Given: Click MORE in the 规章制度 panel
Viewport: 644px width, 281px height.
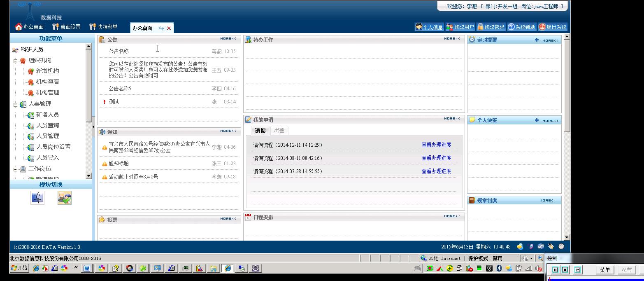Looking at the screenshot, I should [x=547, y=201].
